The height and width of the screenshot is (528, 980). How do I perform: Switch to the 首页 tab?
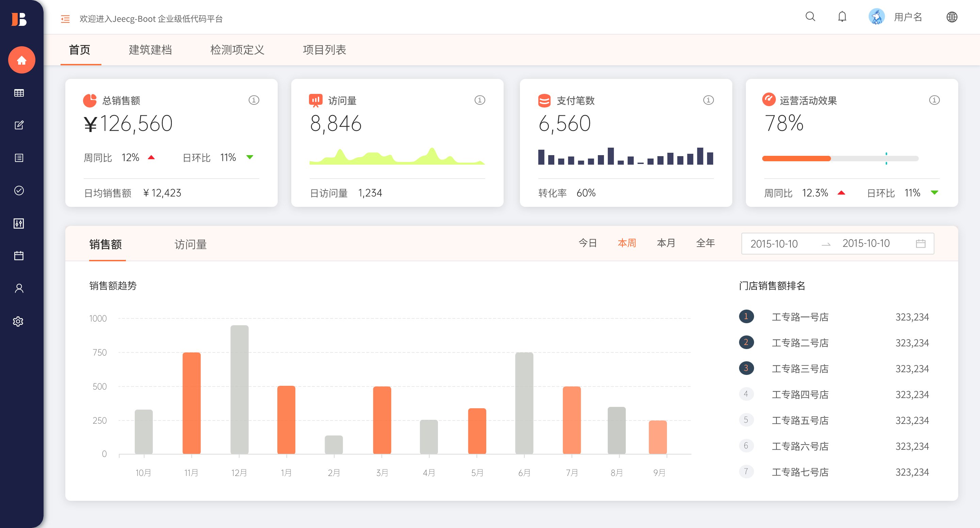click(80, 50)
